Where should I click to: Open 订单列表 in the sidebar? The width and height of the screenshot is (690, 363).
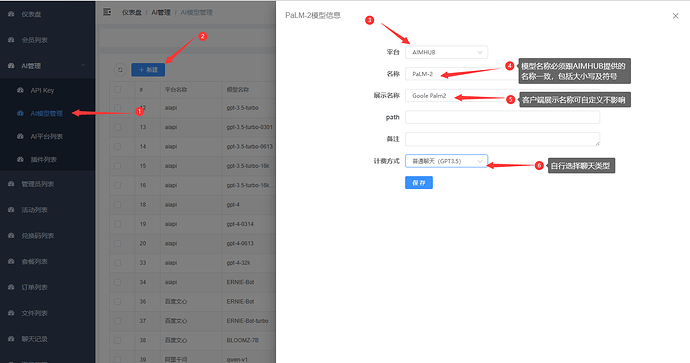pos(34,287)
